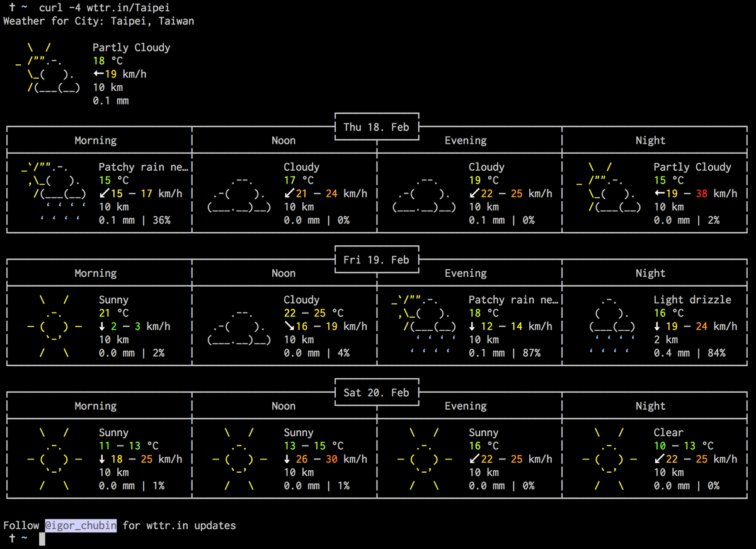The width and height of the screenshot is (756, 549).
Task: Click Thursday 'Evening' column header
Action: tap(466, 141)
